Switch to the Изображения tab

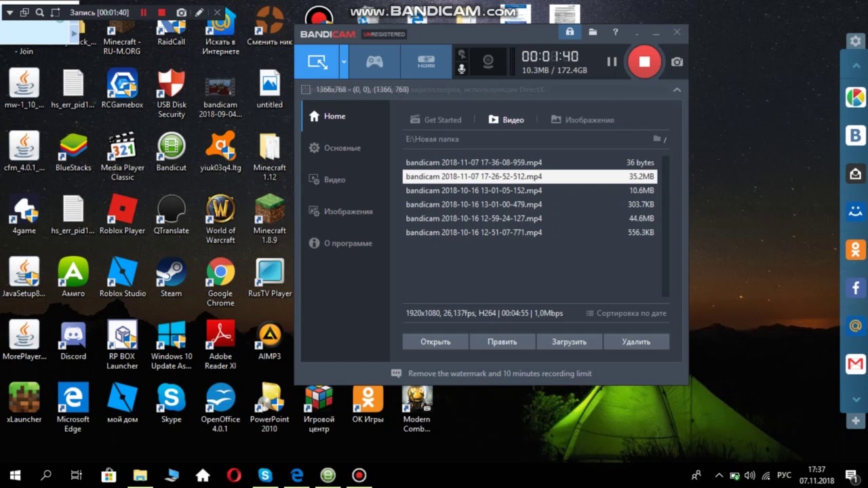tap(583, 120)
